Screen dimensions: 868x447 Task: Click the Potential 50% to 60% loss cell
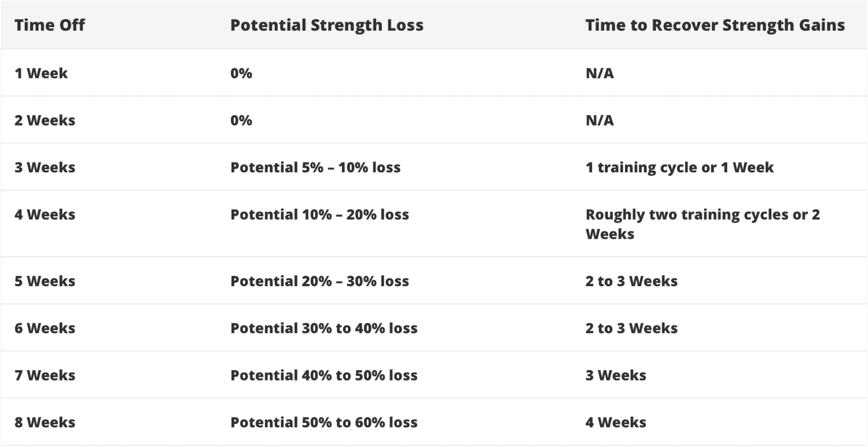tap(324, 422)
